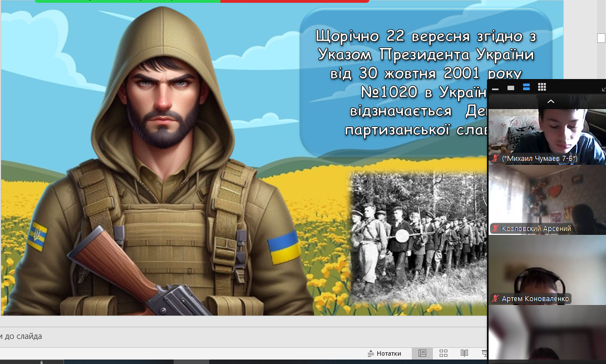Open PowerPoint Reading view
This screenshot has height=364, width=606.
coord(464,353)
